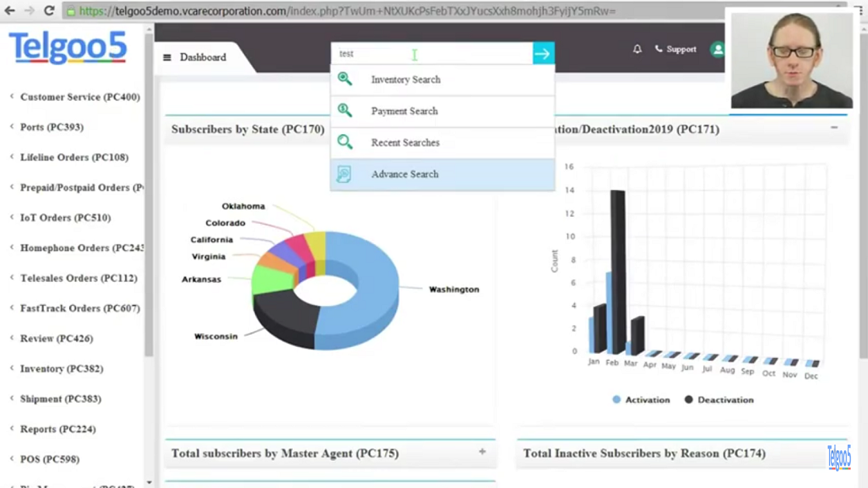Image resolution: width=868 pixels, height=488 pixels.
Task: Click the green Arkansas pie slice
Action: tap(270, 280)
